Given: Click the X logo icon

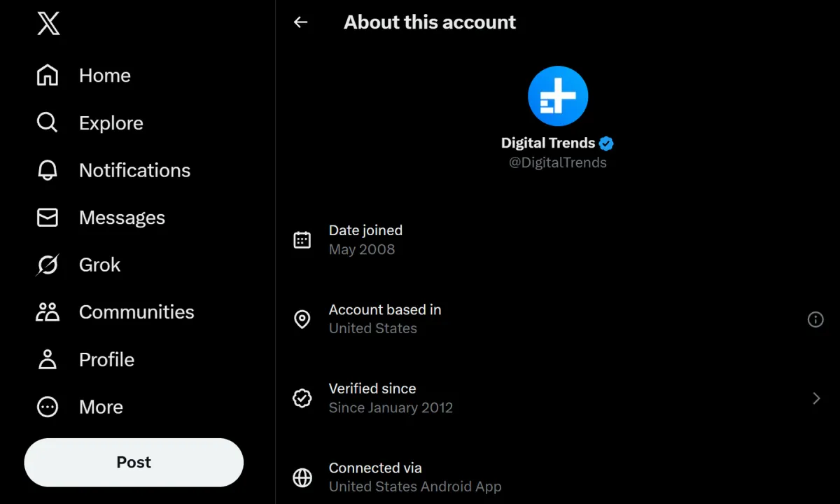Looking at the screenshot, I should tap(48, 24).
